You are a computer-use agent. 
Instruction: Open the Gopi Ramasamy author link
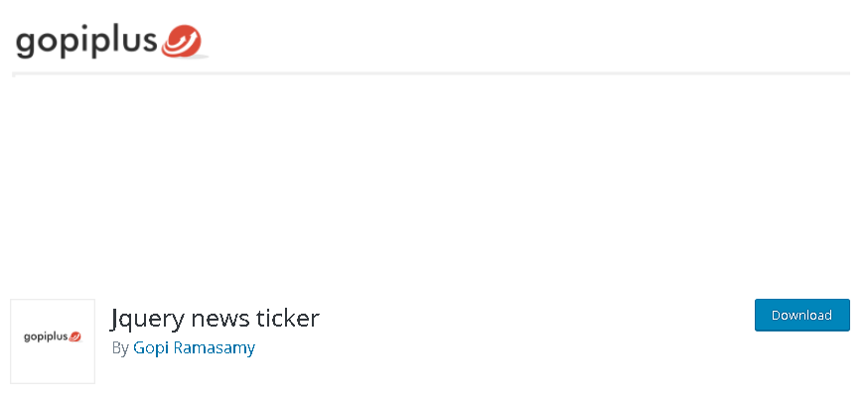coord(194,348)
